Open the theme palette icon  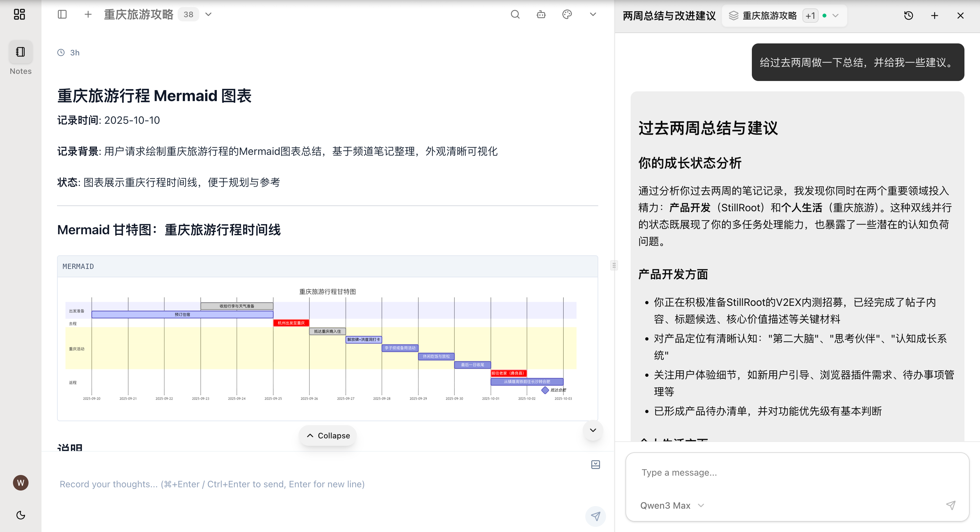(567, 15)
